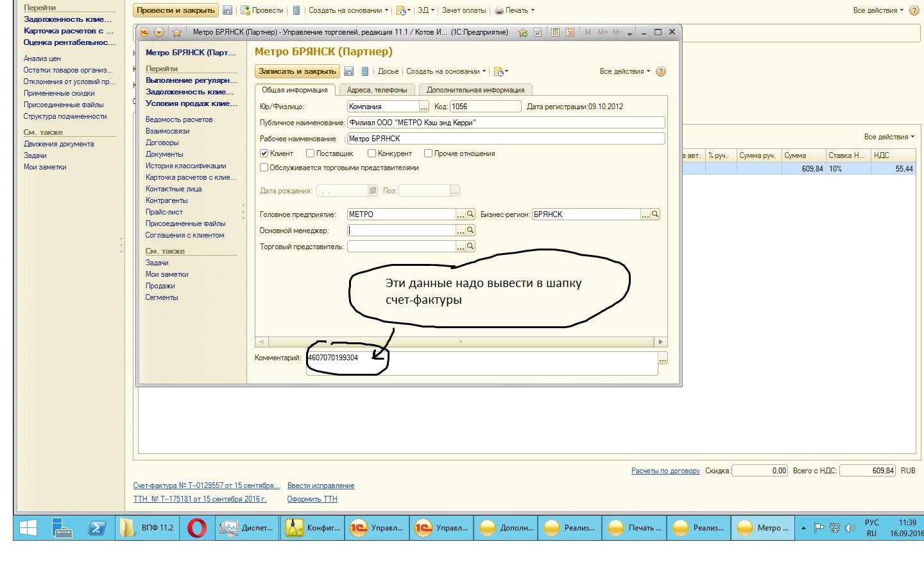Enable the Поставщик checkbox
The image size is (924, 578).
[x=311, y=153]
